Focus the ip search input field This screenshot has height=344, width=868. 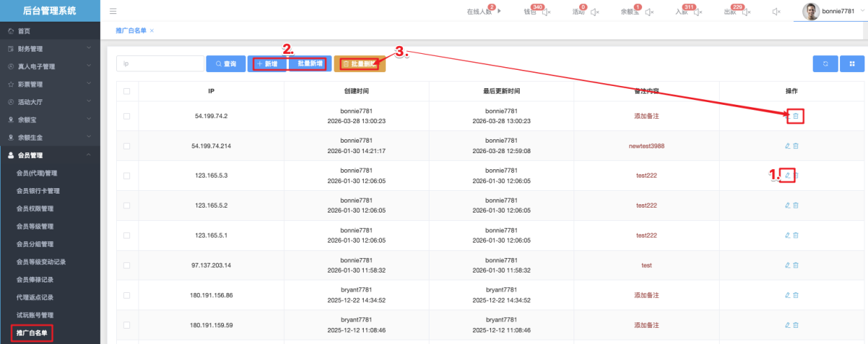(x=159, y=64)
